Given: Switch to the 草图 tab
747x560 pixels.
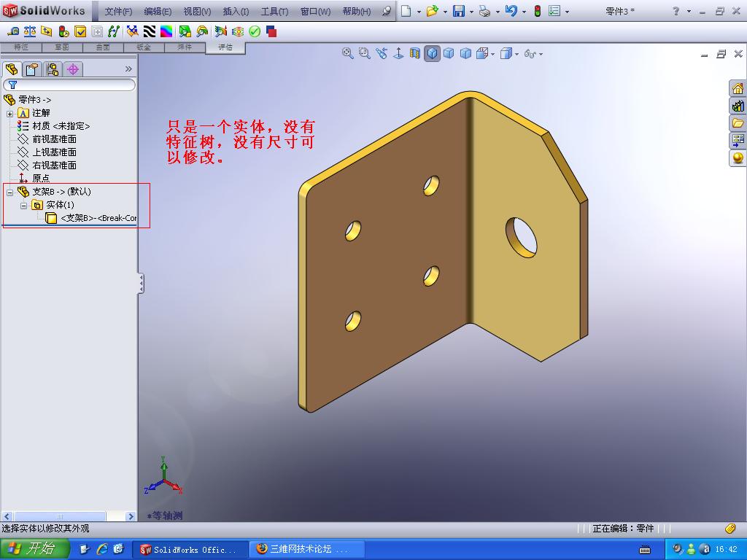Looking at the screenshot, I should point(62,47).
